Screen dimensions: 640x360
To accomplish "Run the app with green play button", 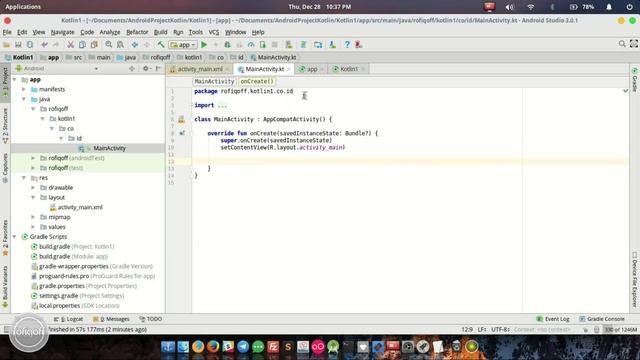I will pyautogui.click(x=204, y=44).
